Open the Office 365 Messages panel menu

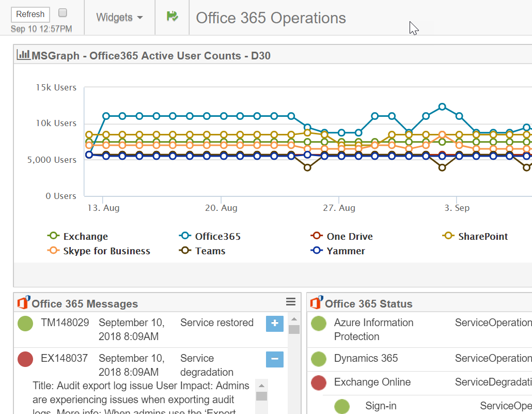click(290, 301)
